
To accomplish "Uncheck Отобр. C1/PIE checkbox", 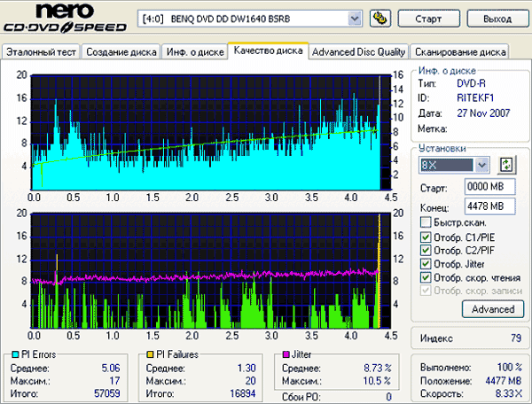I will [x=426, y=237].
